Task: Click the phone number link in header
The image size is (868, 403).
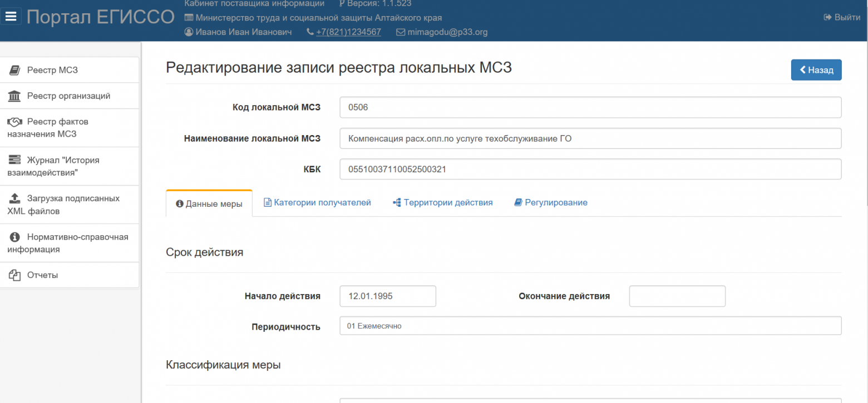Action: coord(348,32)
